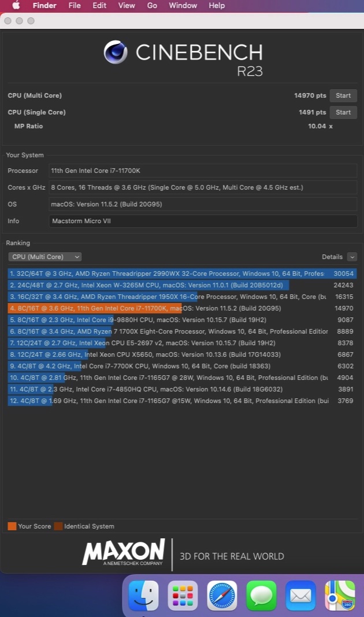364x617 pixels.
Task: Click the Cinebench sphere logo
Action: pyautogui.click(x=116, y=52)
